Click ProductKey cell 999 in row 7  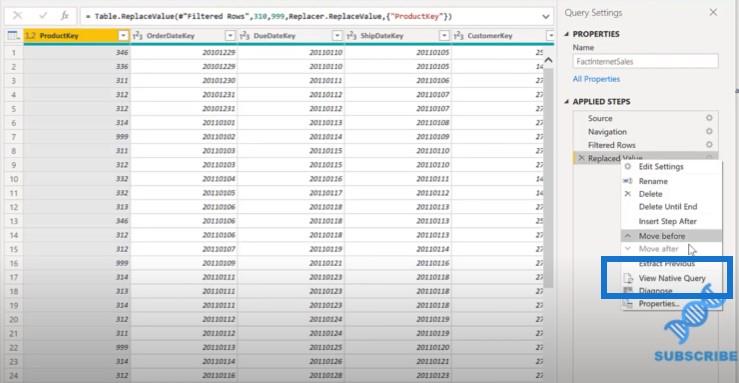point(77,137)
